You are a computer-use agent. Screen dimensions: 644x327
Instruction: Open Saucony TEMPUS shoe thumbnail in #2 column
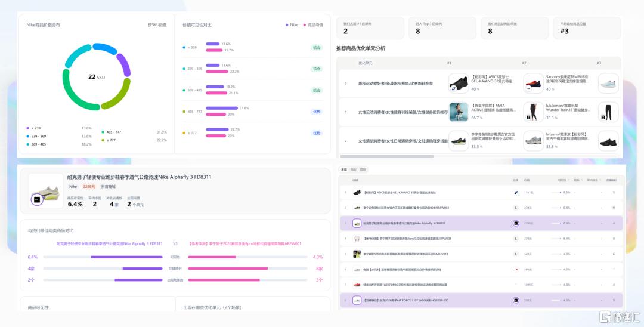[x=534, y=84]
